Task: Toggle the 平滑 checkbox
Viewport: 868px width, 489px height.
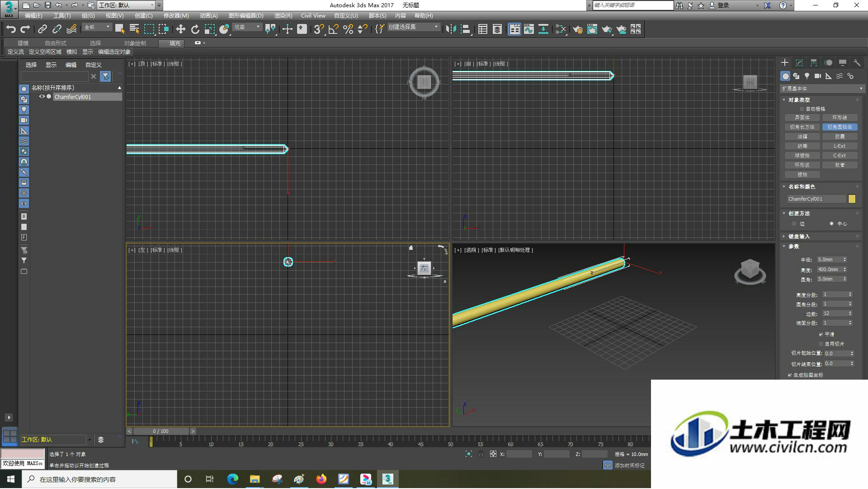Action: point(821,334)
